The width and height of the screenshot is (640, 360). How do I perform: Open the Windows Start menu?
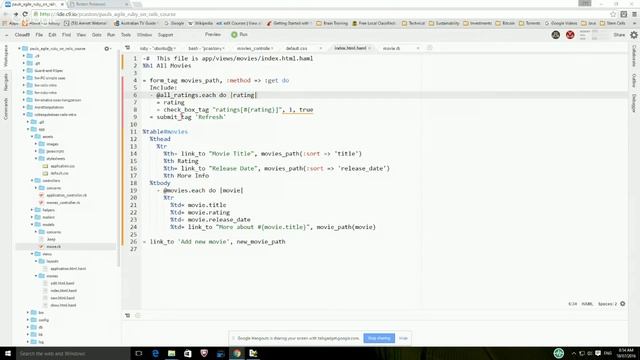point(8,353)
